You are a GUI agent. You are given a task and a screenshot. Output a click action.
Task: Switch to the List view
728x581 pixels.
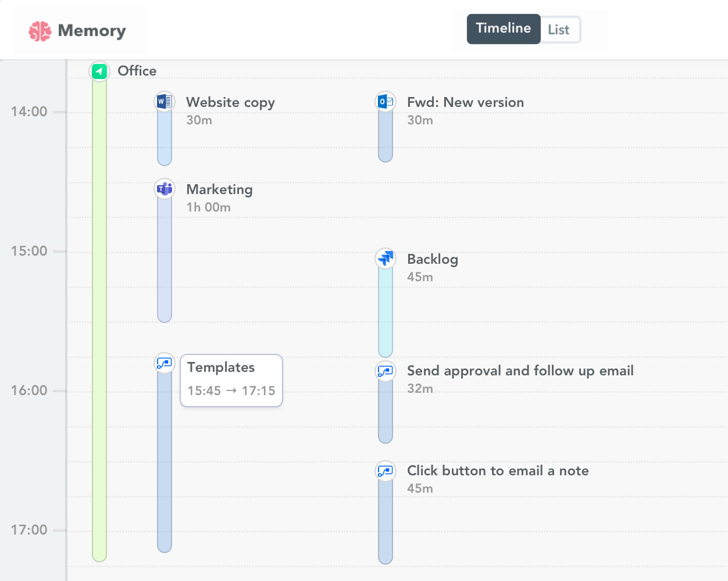tap(559, 28)
